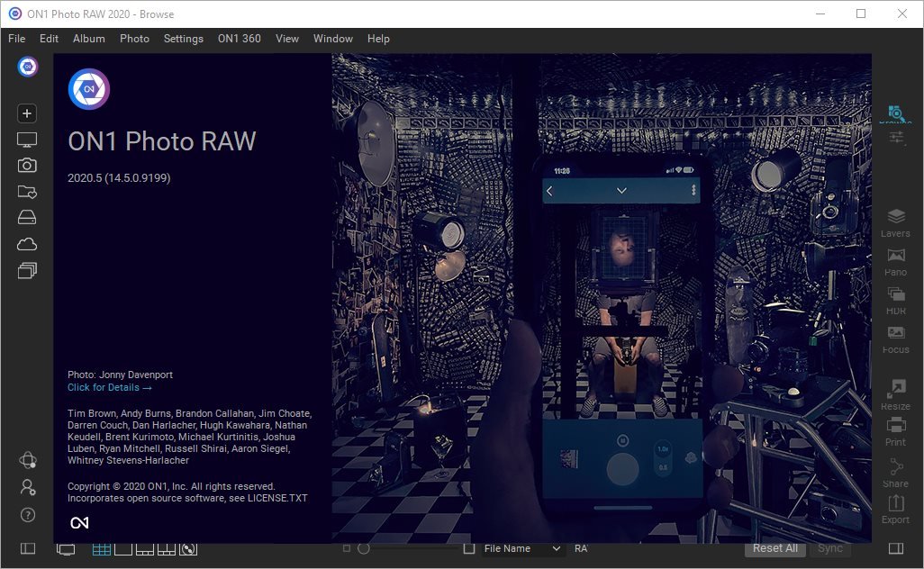924x569 pixels.
Task: Open the help question mark icon
Action: click(x=28, y=515)
